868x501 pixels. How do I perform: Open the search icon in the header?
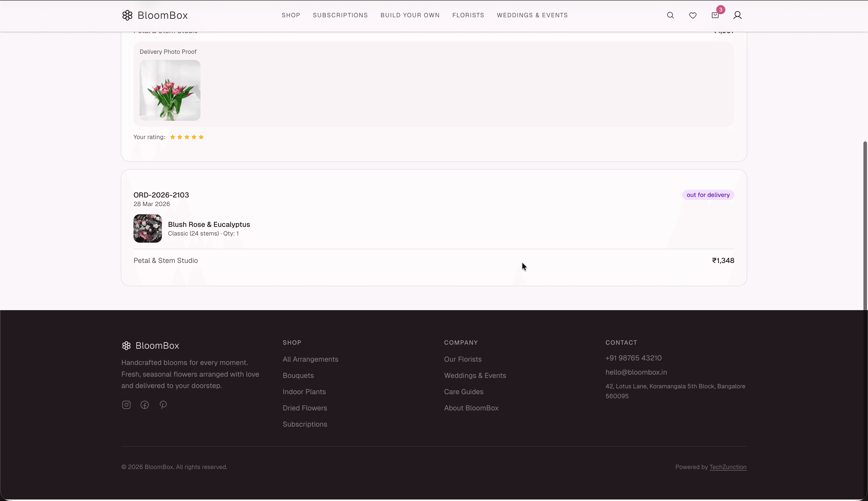[671, 15]
